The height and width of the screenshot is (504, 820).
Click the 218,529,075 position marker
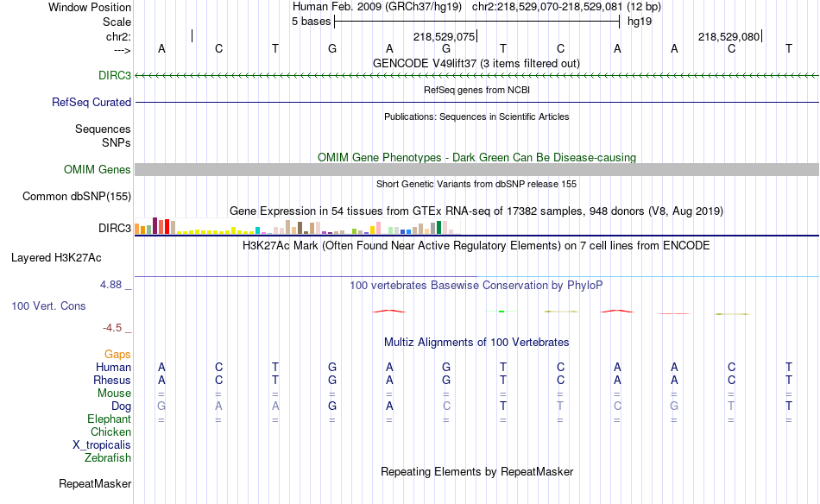(444, 36)
